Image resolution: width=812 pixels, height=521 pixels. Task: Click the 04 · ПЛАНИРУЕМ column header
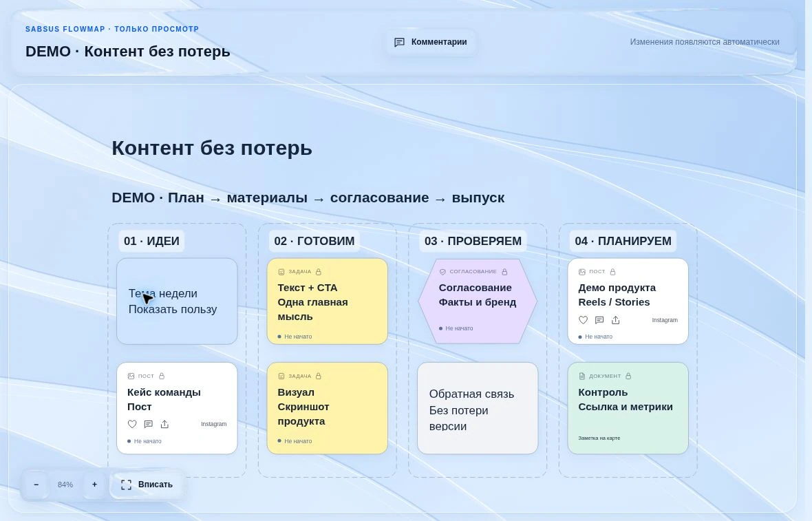point(623,241)
